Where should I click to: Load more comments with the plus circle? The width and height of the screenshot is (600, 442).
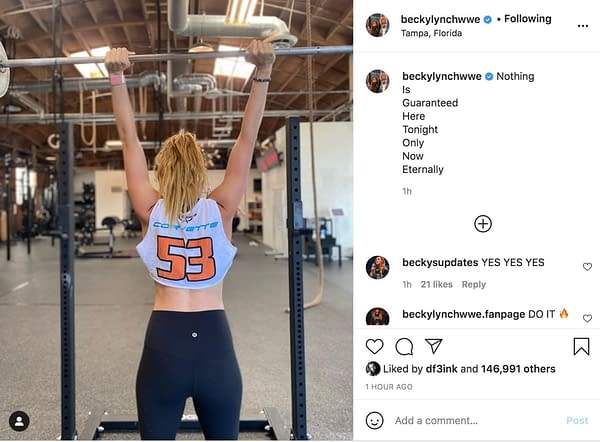coord(483,224)
